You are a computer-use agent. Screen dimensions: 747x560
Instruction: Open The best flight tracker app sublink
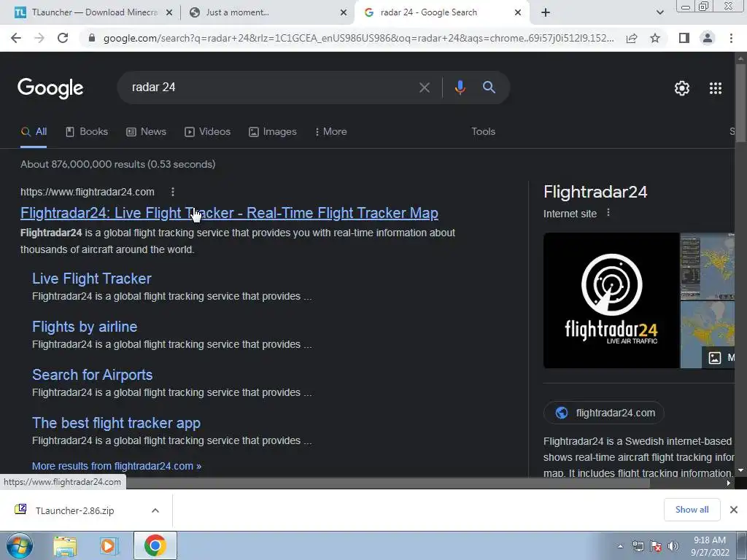[116, 423]
